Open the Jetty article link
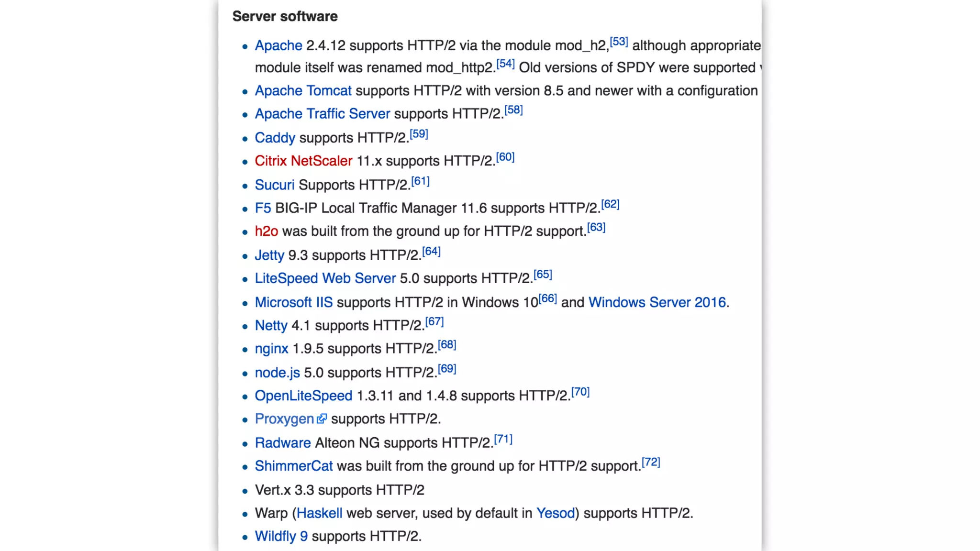The width and height of the screenshot is (980, 551). pos(269,255)
